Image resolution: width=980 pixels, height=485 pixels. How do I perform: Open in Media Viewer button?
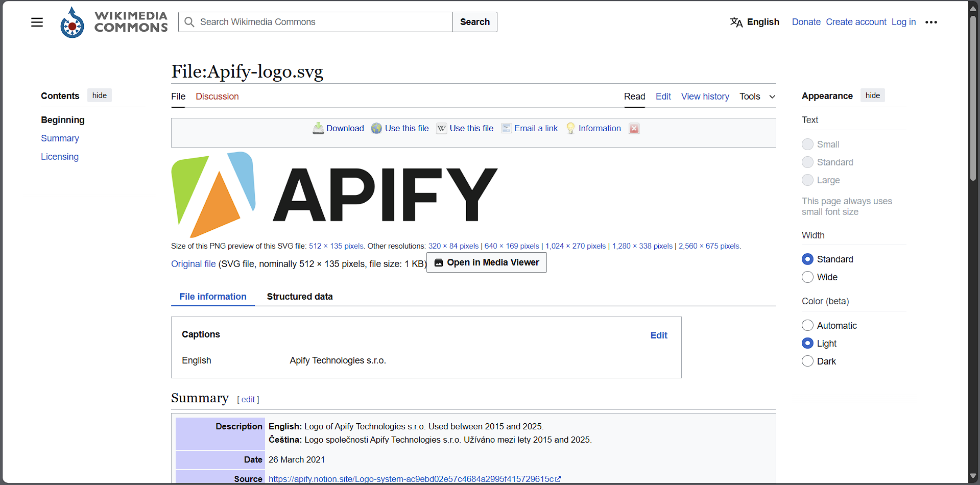pos(487,262)
